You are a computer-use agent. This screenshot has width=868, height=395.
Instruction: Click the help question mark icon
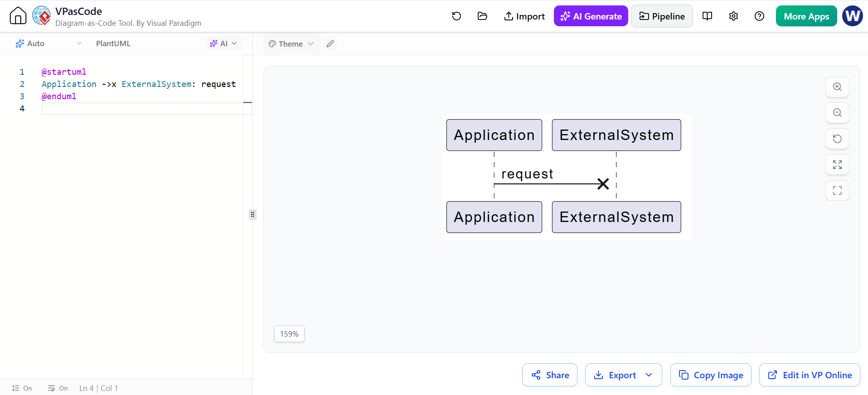point(759,16)
